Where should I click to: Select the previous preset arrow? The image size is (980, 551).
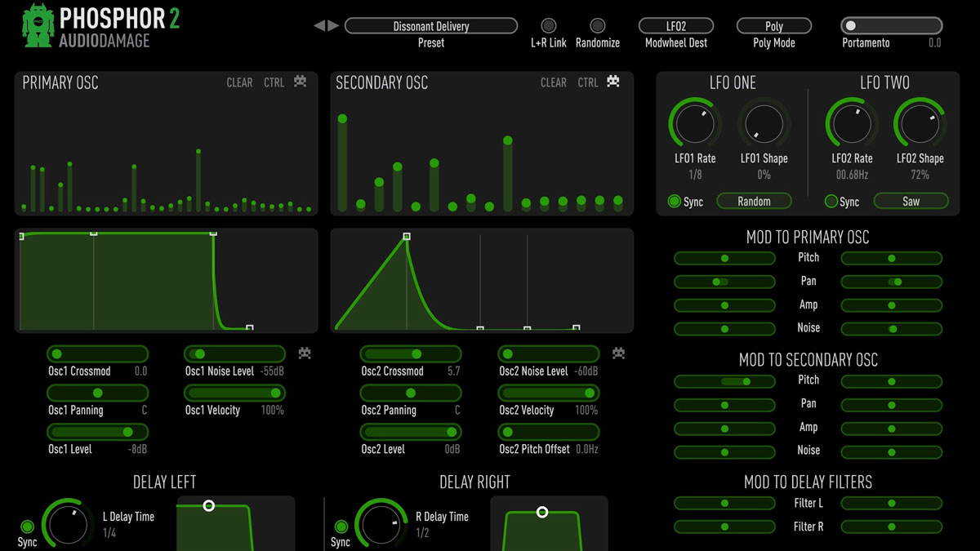(x=321, y=25)
